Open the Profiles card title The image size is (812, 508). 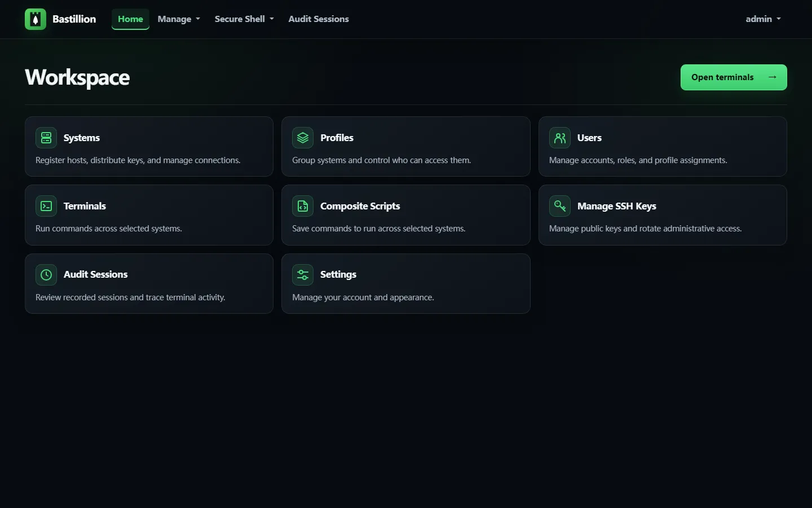337,138
